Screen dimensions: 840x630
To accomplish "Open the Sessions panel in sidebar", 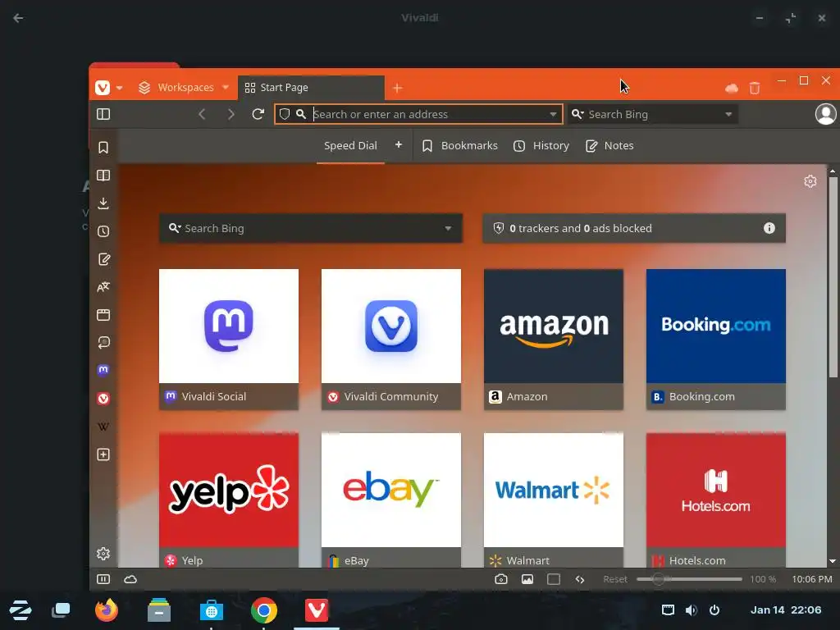I will coord(103,343).
